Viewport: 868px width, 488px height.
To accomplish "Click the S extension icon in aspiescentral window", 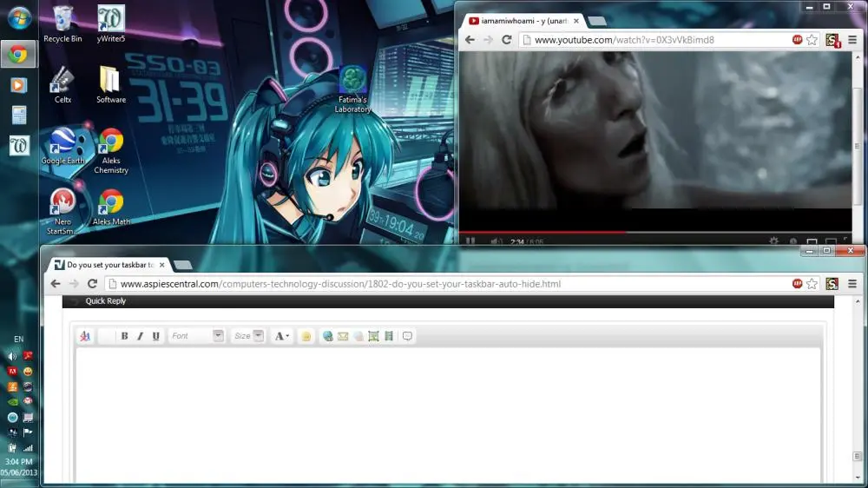I will (832, 284).
